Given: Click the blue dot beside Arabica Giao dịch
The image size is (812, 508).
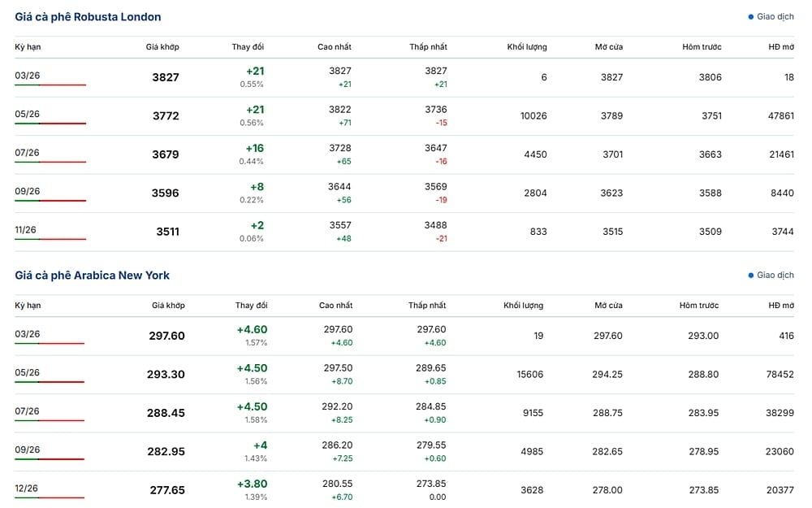Looking at the screenshot, I should point(751,276).
